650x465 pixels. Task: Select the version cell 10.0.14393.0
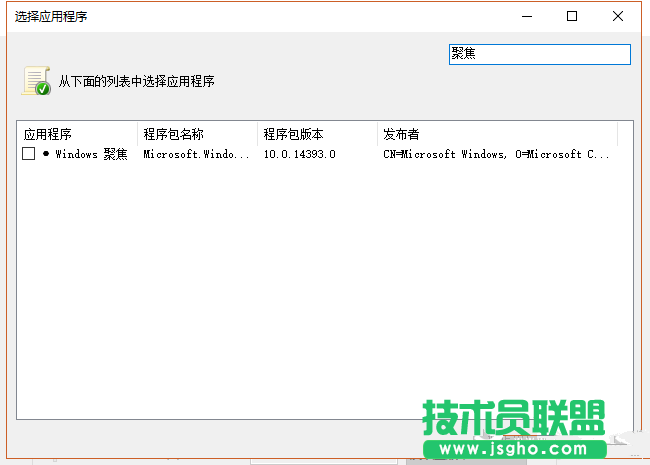[300, 154]
